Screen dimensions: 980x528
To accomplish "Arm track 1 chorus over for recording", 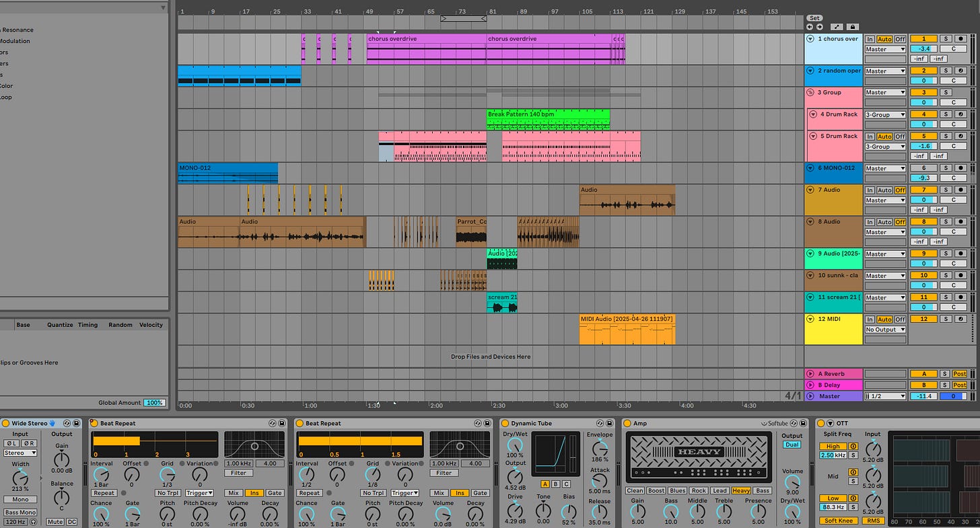I will (x=961, y=39).
